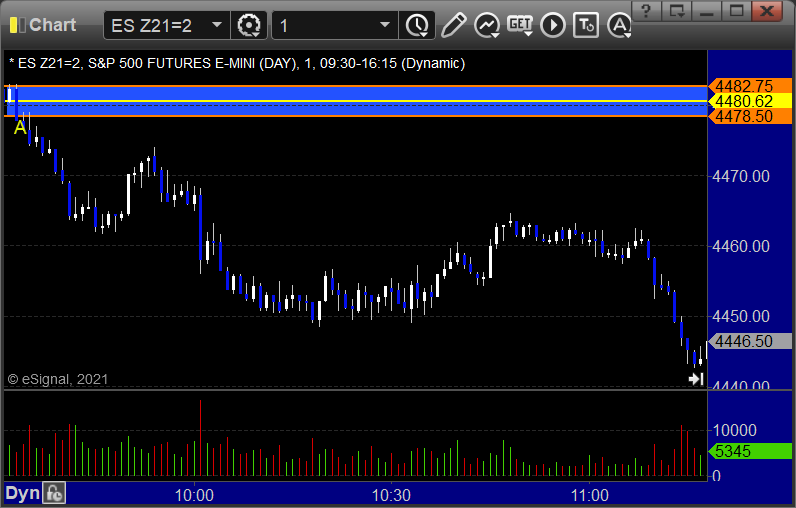Open the time template clock icon
The width and height of the screenshot is (796, 508).
(417, 25)
